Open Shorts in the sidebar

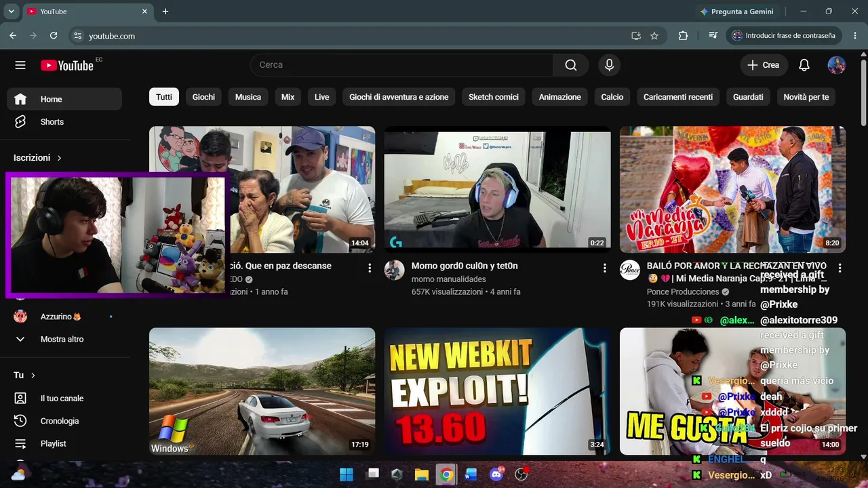click(64, 122)
